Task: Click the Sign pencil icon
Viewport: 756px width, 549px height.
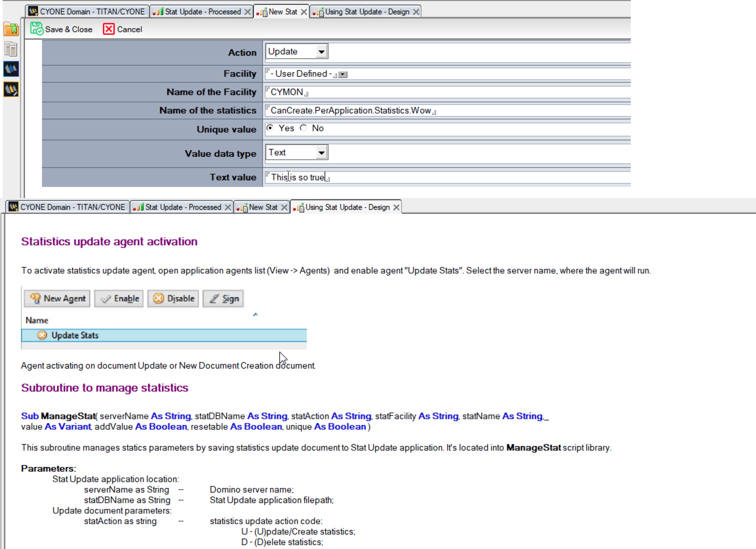Action: pos(214,298)
